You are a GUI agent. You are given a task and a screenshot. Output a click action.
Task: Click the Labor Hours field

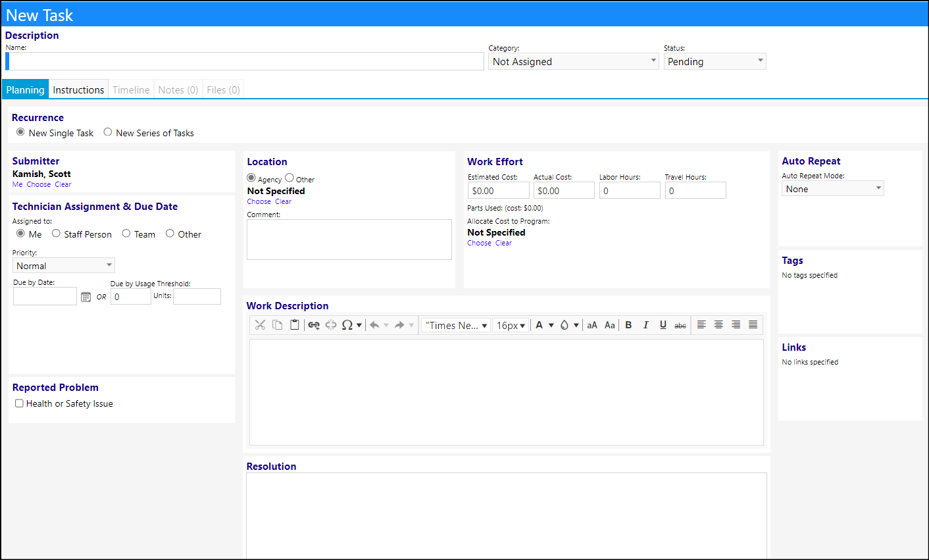tap(630, 190)
